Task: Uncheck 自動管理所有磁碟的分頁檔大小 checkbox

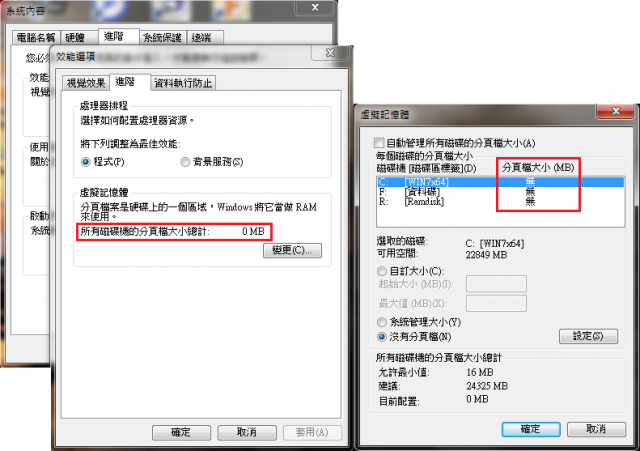Action: pos(379,143)
